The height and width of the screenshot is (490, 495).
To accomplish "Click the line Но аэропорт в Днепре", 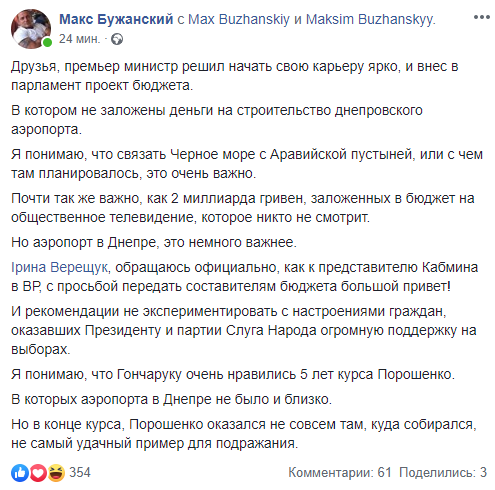I will coord(154,242).
